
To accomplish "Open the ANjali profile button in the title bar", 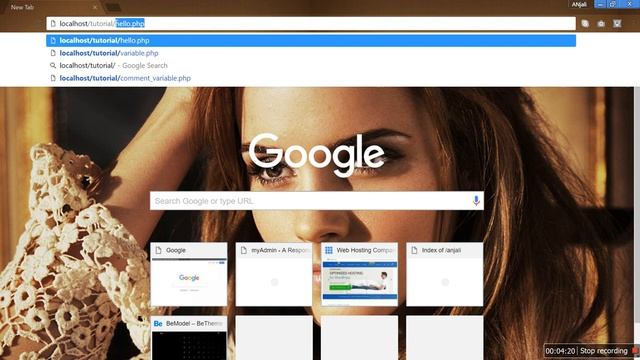I will (x=579, y=4).
